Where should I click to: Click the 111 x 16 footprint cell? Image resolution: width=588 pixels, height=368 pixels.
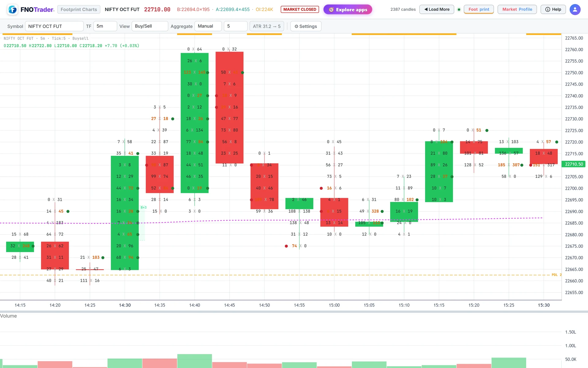click(90, 281)
